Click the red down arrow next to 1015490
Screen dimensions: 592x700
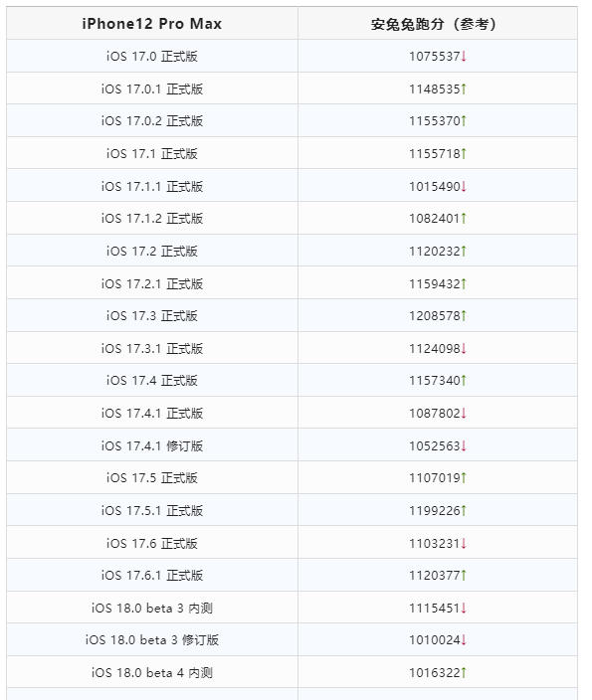pyautogui.click(x=464, y=186)
